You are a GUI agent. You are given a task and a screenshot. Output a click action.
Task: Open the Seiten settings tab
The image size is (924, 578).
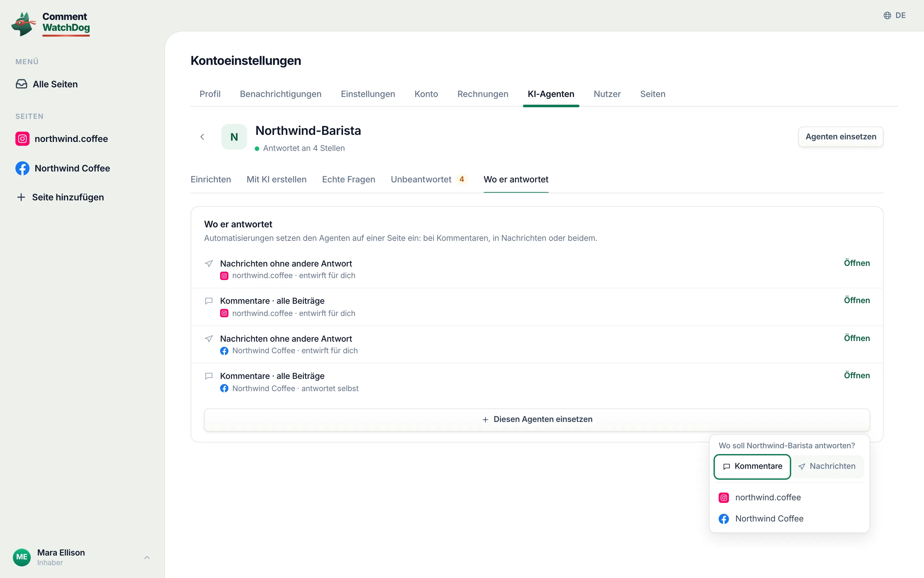pyautogui.click(x=653, y=94)
